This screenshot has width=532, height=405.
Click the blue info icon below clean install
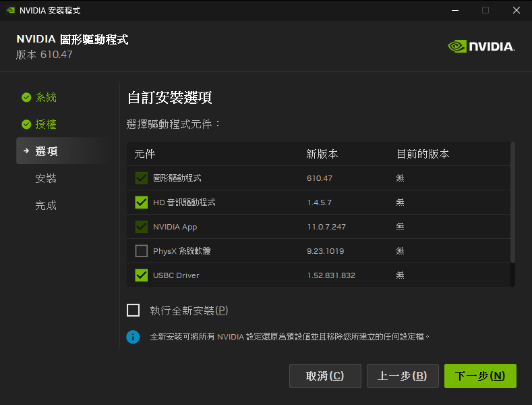coord(133,337)
